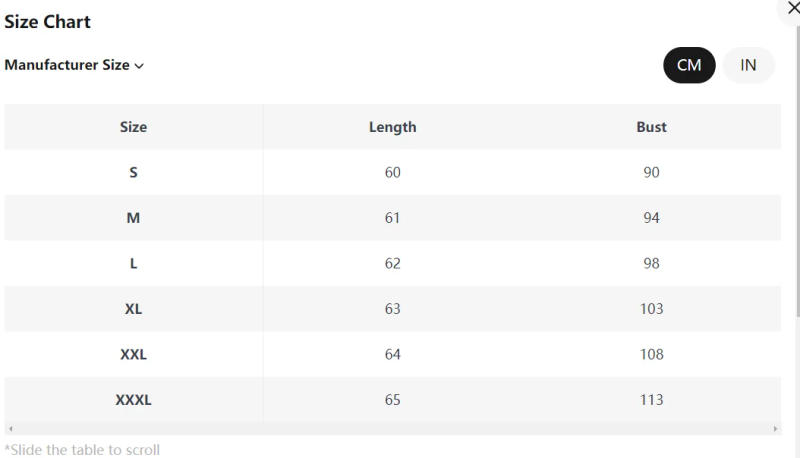Select the XL size row label
This screenshot has width=800, height=458.
[x=133, y=309]
